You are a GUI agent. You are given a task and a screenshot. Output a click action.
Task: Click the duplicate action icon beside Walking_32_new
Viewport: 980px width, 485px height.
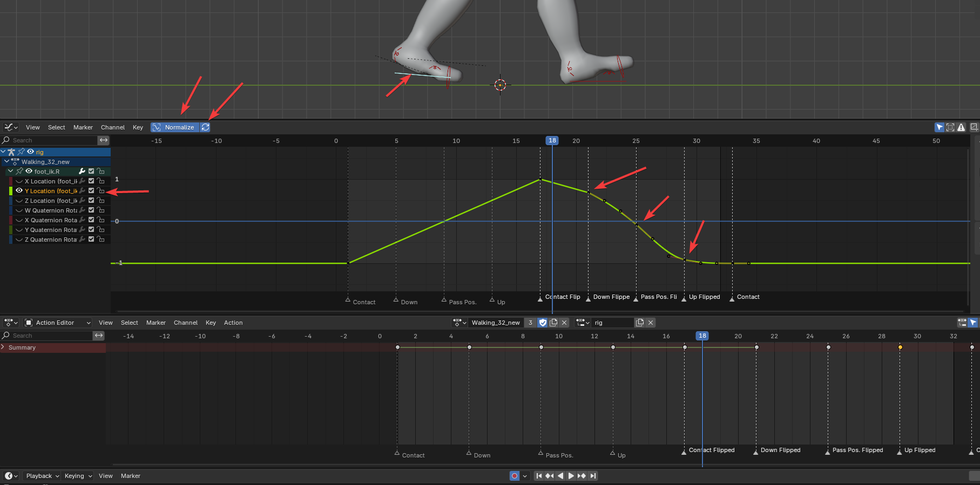pos(553,323)
